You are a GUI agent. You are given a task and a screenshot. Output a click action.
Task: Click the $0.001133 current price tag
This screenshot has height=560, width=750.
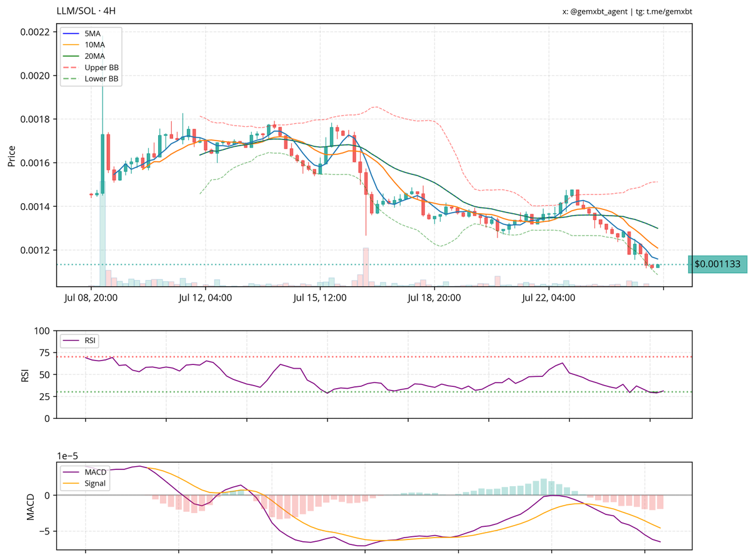click(717, 264)
